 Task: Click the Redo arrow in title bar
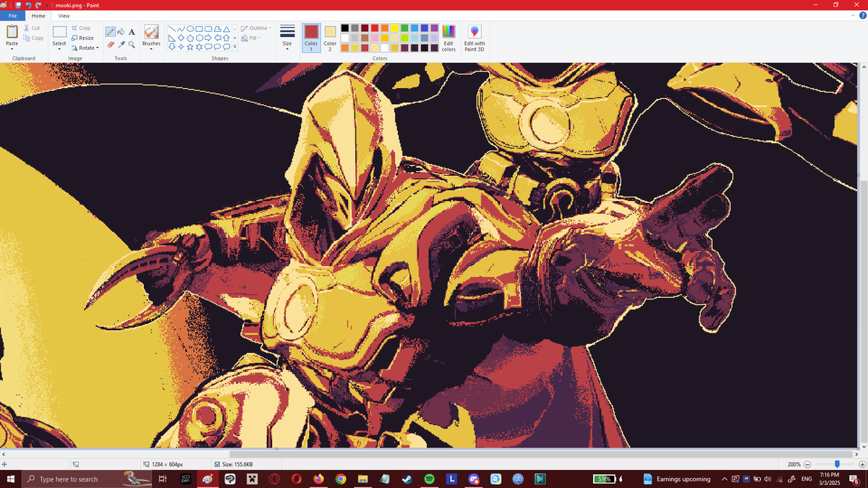coord(37,5)
